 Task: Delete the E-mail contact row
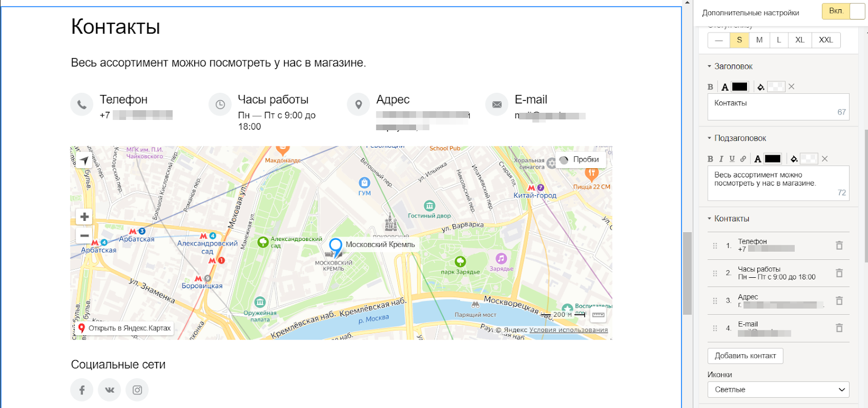click(x=839, y=328)
